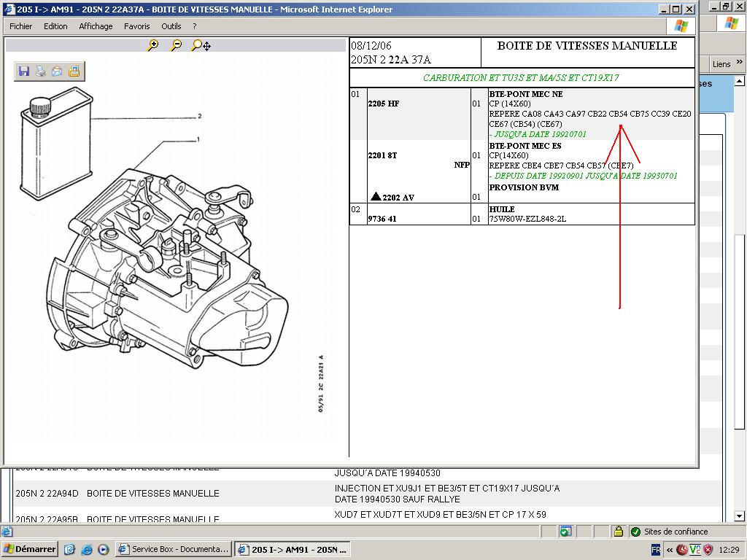Click the Démarrer start button
The height and width of the screenshot is (560, 747).
[29, 549]
